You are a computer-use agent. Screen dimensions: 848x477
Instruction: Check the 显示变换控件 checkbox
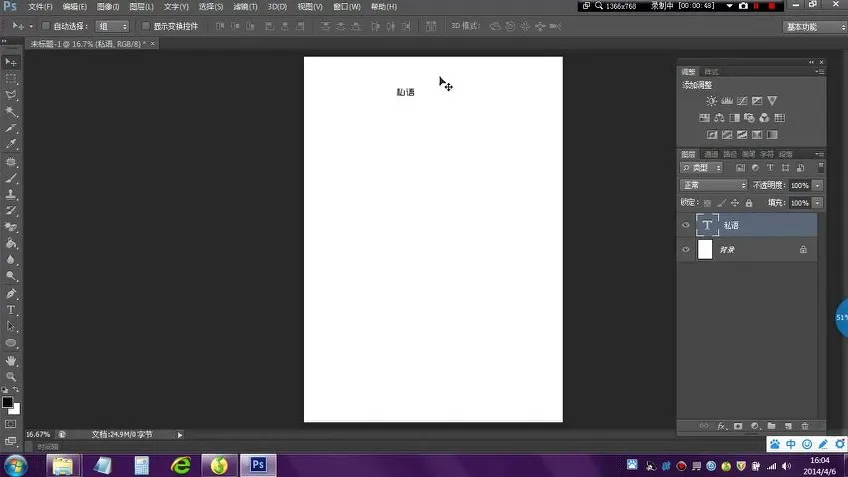coord(145,26)
